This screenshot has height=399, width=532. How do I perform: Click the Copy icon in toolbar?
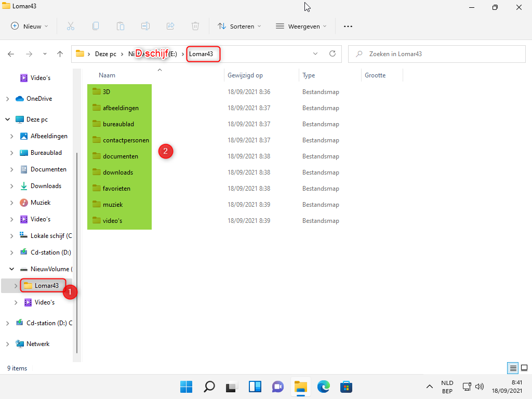point(96,26)
